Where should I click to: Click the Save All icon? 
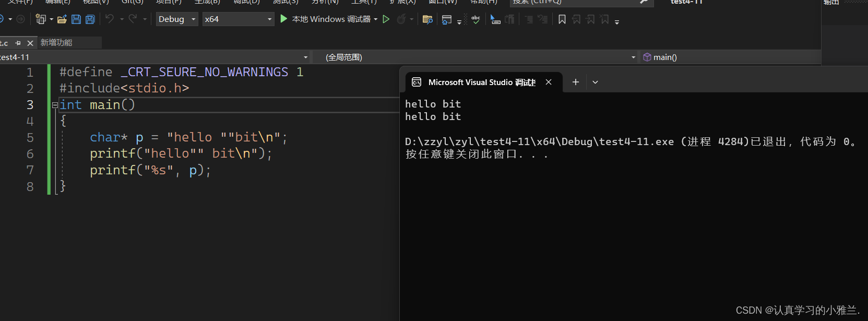[x=90, y=19]
